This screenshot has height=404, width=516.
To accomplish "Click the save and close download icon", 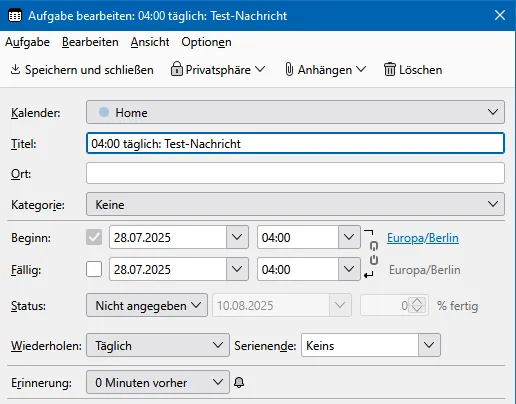I will tap(15, 69).
